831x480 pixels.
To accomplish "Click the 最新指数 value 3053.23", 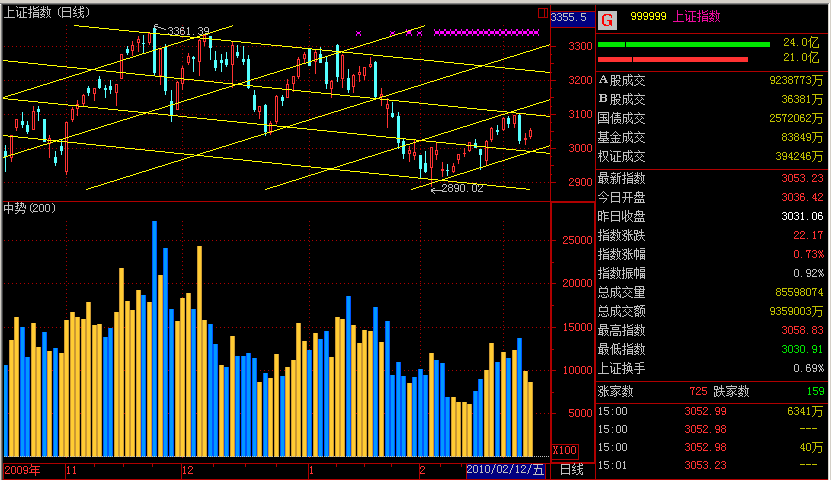I will 802,179.
